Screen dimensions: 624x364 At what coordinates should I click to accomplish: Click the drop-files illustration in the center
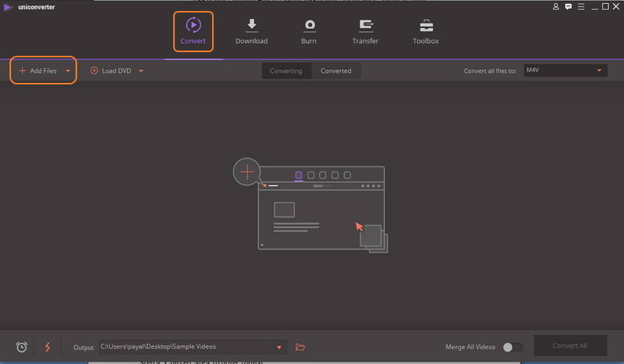click(311, 205)
